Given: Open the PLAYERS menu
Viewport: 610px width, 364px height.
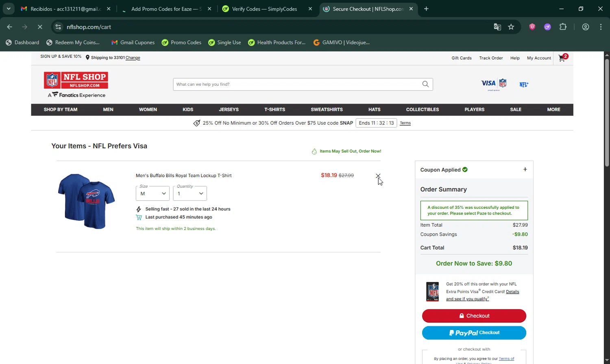Looking at the screenshot, I should [475, 110].
